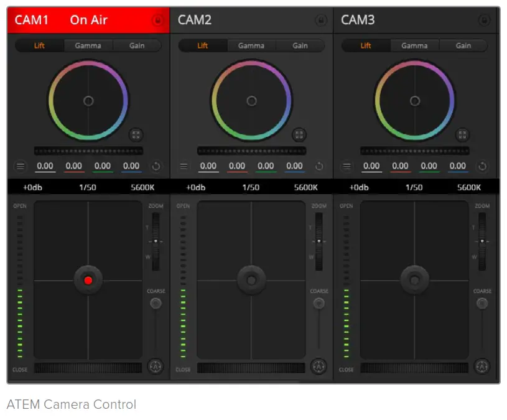Click CAM1 blue channel value field

click(131, 166)
